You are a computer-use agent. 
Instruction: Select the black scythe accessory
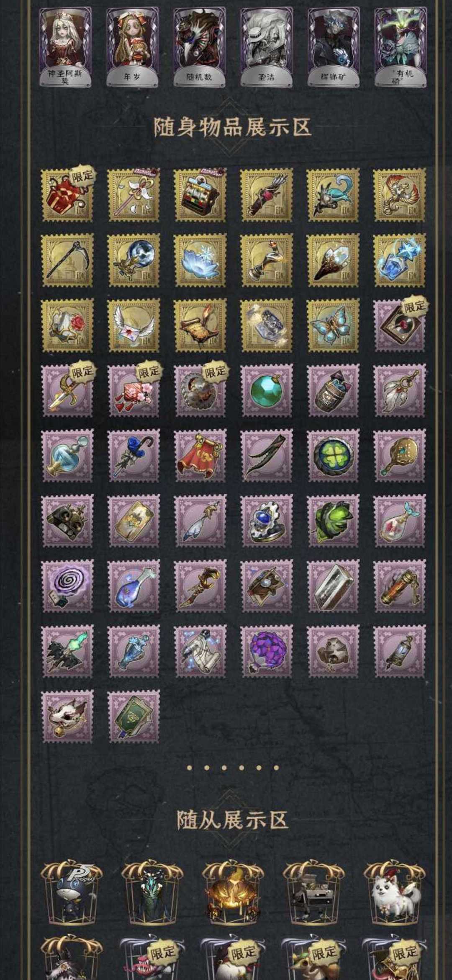[67, 260]
